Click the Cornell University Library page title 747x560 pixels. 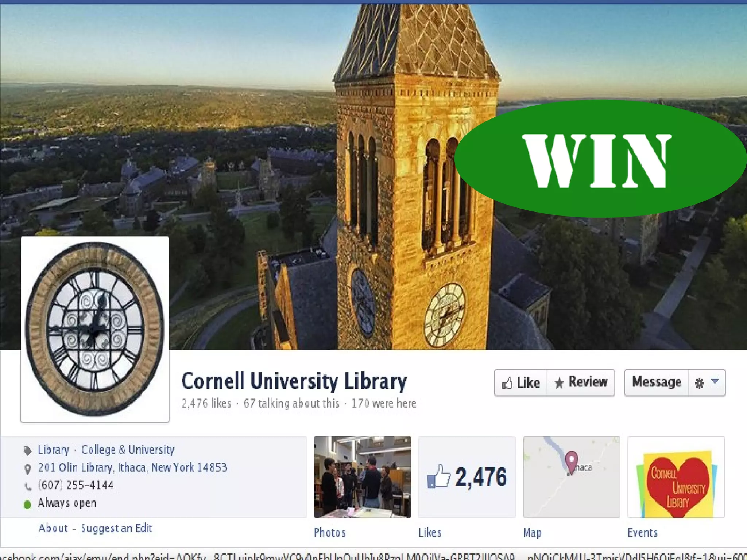294,381
